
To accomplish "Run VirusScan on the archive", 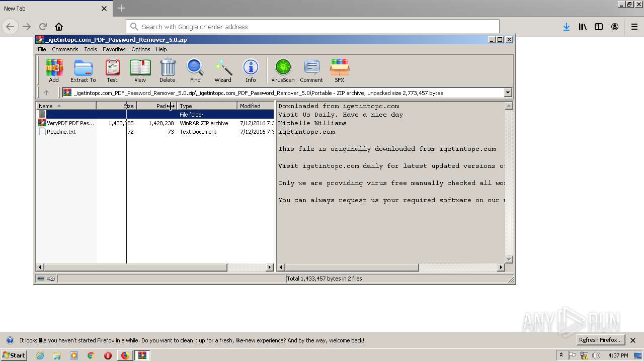I will (283, 70).
